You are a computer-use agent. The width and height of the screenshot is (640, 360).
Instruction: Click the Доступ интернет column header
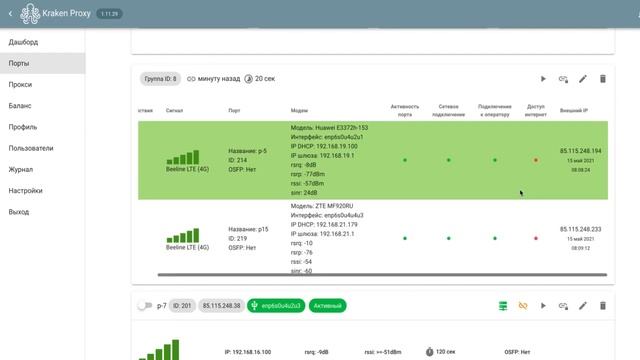[536, 111]
